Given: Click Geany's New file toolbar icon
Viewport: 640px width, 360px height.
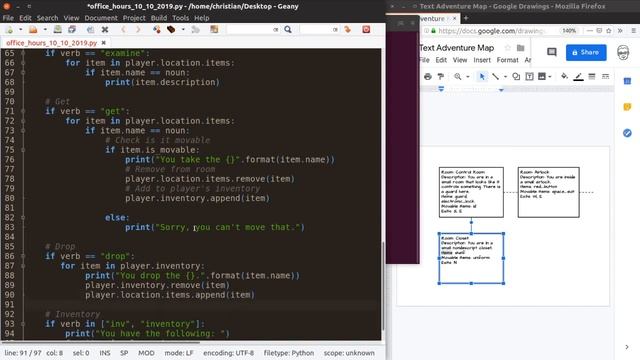Looking at the screenshot, I should (x=9, y=29).
